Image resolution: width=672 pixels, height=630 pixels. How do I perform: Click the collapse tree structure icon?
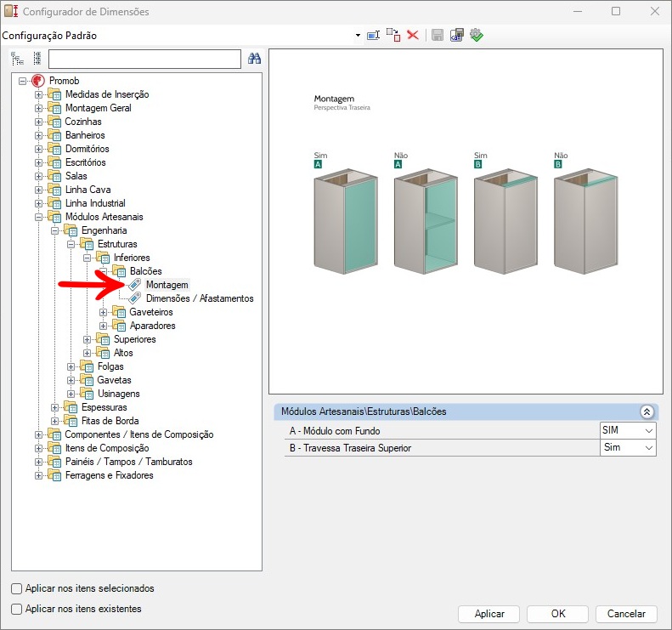coord(37,59)
